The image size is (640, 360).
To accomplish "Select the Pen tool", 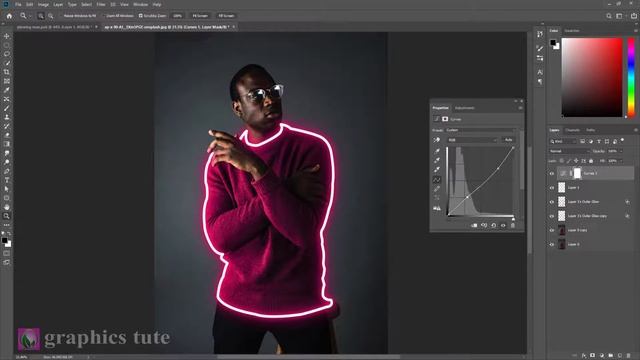I will (x=7, y=171).
